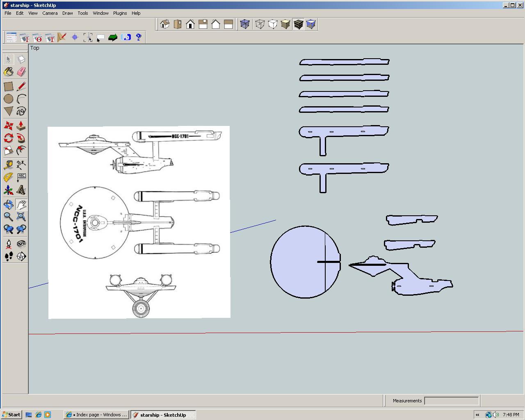Toggle X-Ray face style
Screen dimensions: 525x420
(x=245, y=24)
